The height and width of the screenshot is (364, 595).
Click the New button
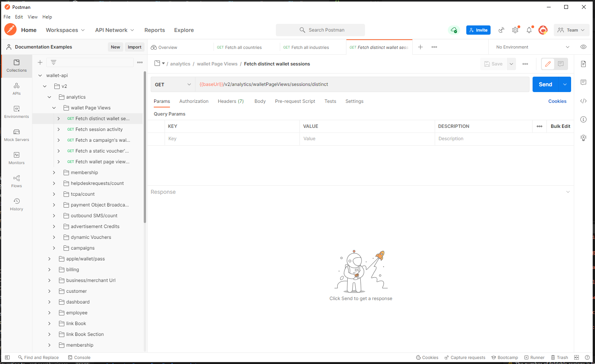[x=116, y=47]
